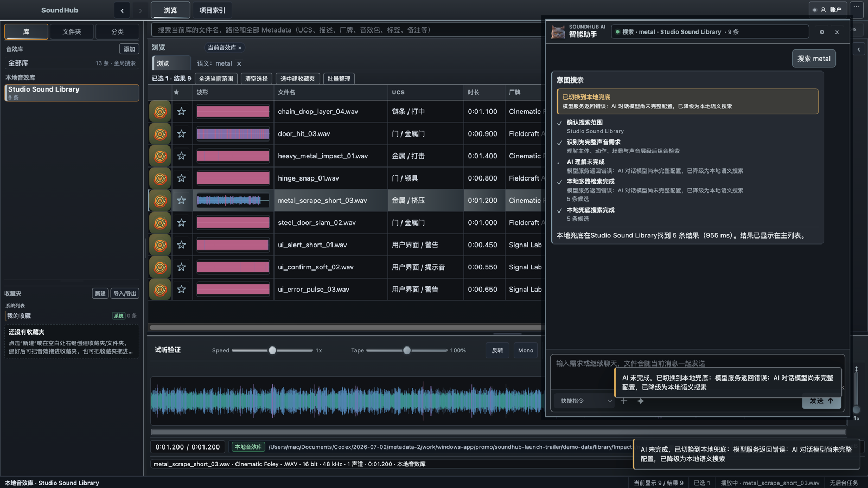Toggle 反转 reverse playback
The width and height of the screenshot is (868, 488).
497,351
